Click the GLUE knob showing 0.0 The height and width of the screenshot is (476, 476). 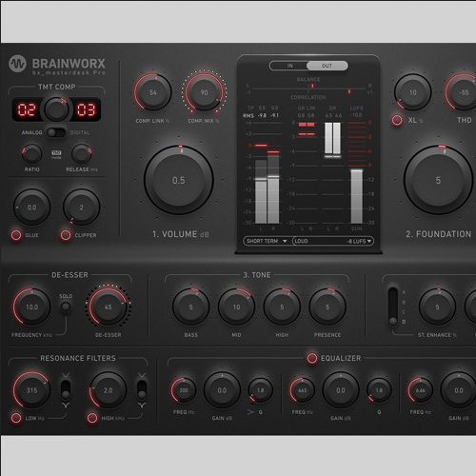click(x=31, y=208)
